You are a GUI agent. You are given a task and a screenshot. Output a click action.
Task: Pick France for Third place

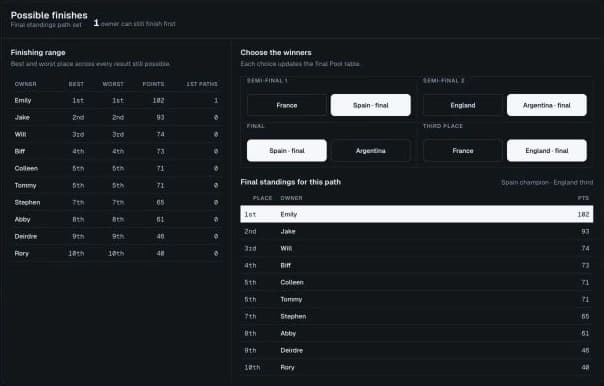[x=463, y=151]
